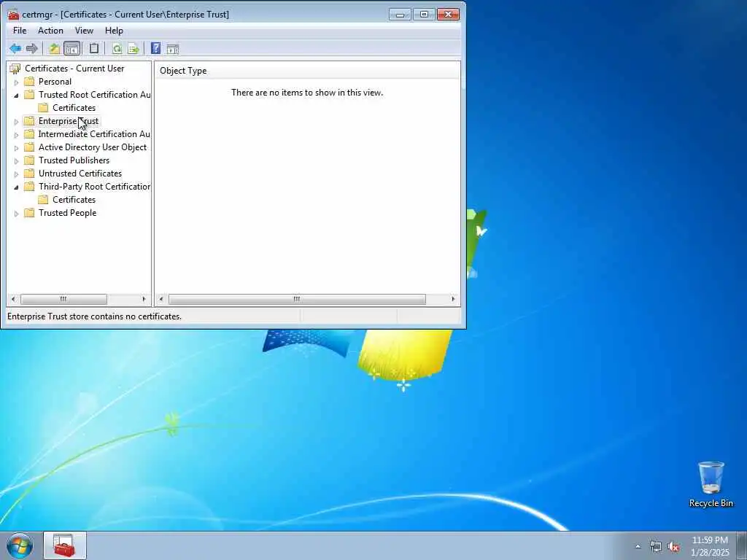Click the Refresh toolbar icon
This screenshot has width=747, height=560.
pyautogui.click(x=117, y=49)
